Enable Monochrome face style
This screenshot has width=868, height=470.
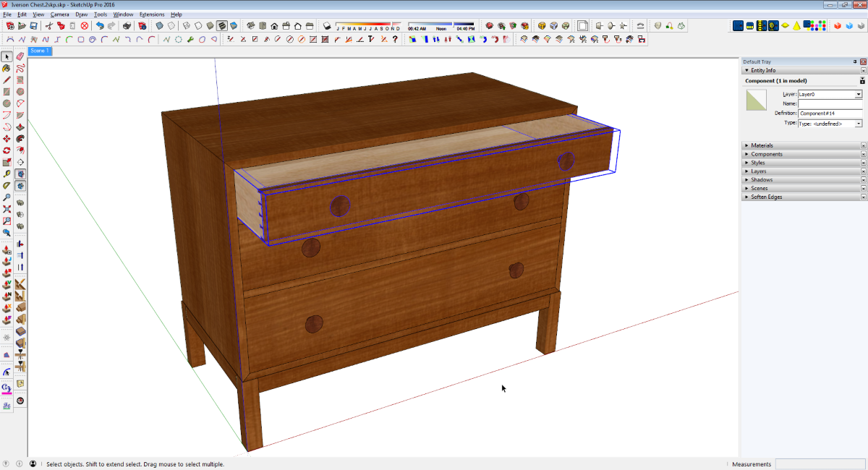pyautogui.click(x=233, y=26)
